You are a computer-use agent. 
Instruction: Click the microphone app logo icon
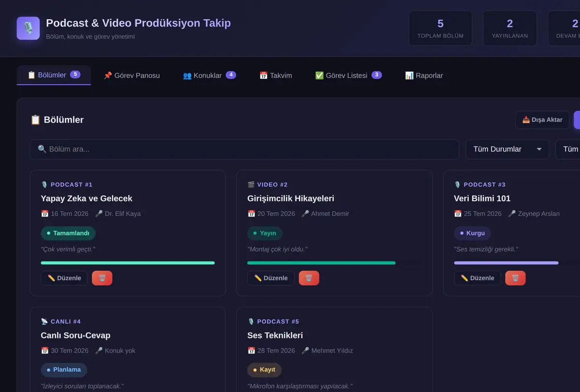pos(28,28)
